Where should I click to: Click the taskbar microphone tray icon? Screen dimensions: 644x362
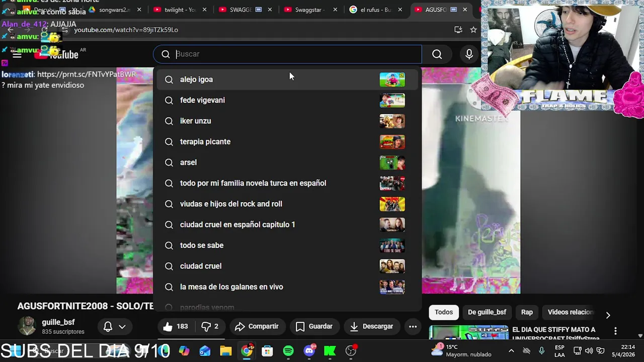541,351
